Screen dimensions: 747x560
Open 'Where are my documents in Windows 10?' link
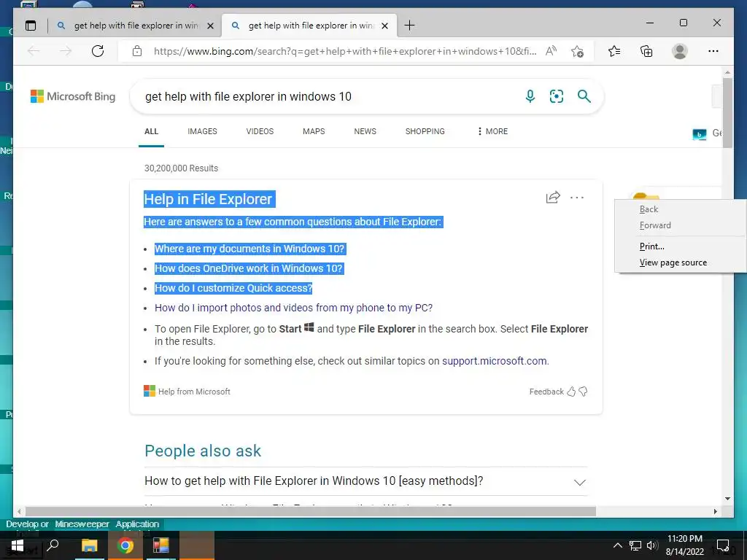(x=249, y=249)
